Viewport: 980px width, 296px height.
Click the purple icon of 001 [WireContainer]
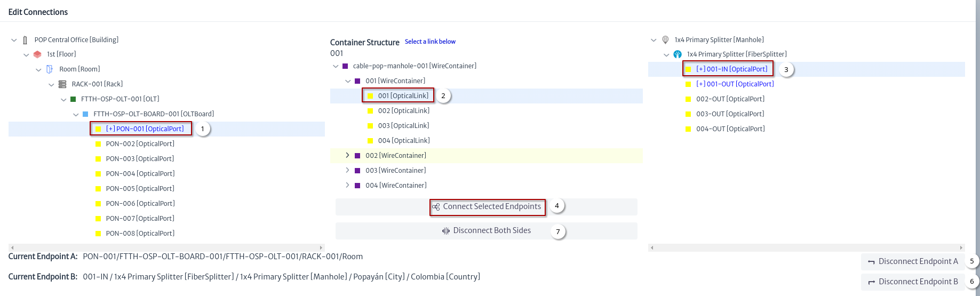357,81
